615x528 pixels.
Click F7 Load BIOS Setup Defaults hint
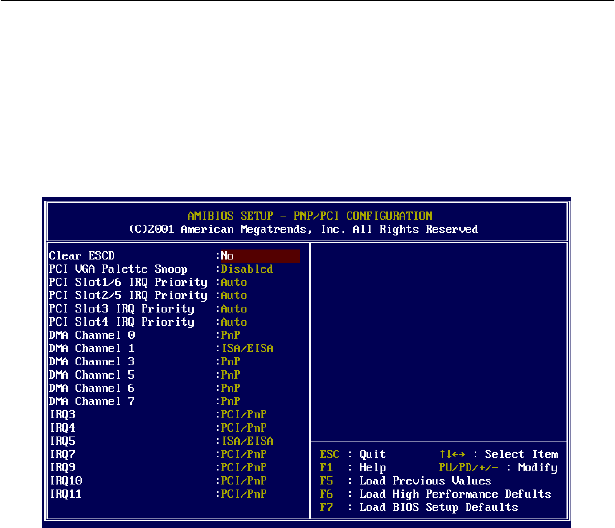coord(419,507)
